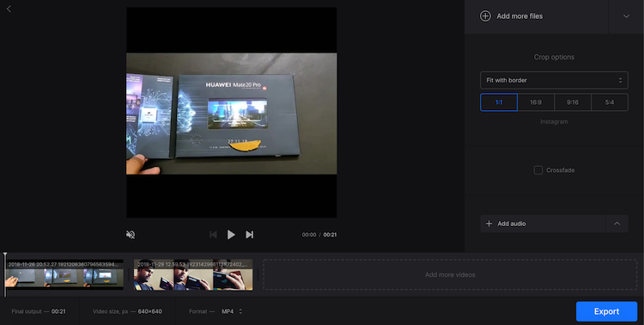Viewport: 644px width, 325px height.
Task: Open the MP4 format dropdown
Action: [232, 311]
